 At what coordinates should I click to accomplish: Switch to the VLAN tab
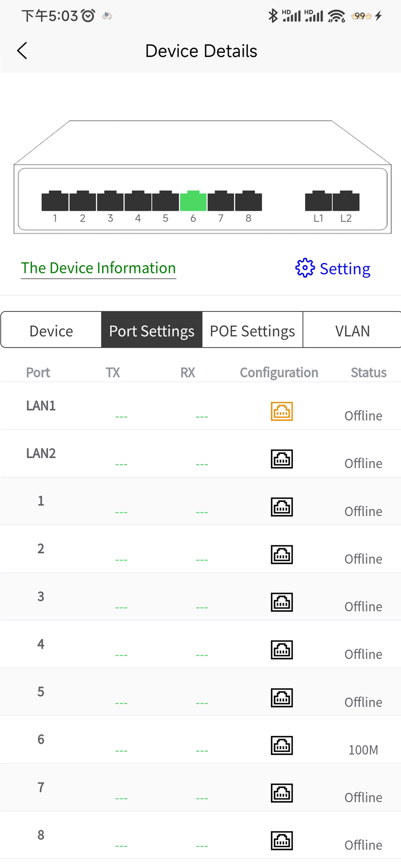coord(352,331)
